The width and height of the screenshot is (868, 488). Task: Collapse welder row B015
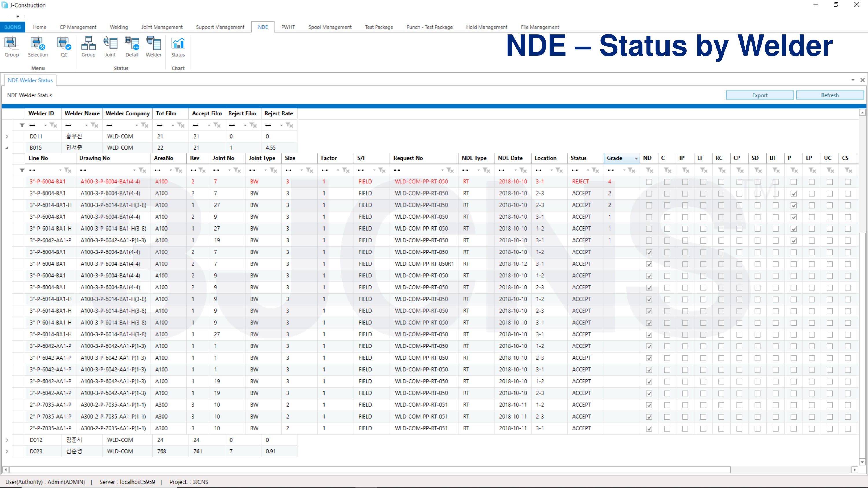click(7, 148)
